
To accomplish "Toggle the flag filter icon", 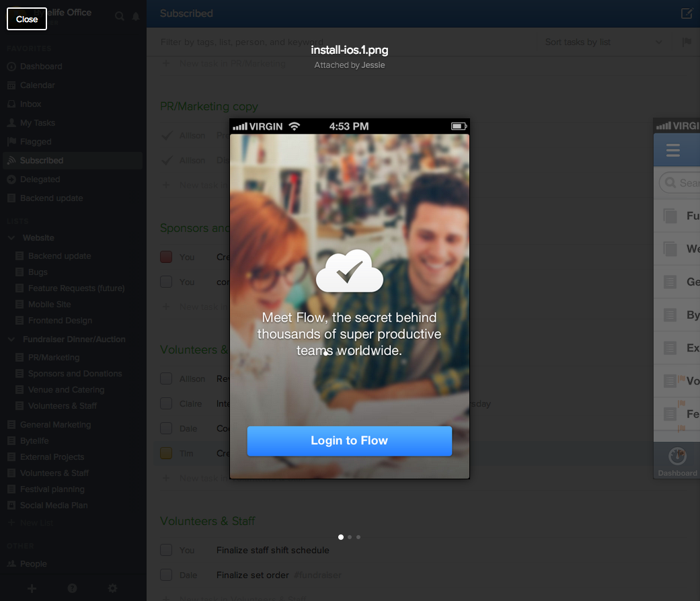I will pyautogui.click(x=687, y=42).
